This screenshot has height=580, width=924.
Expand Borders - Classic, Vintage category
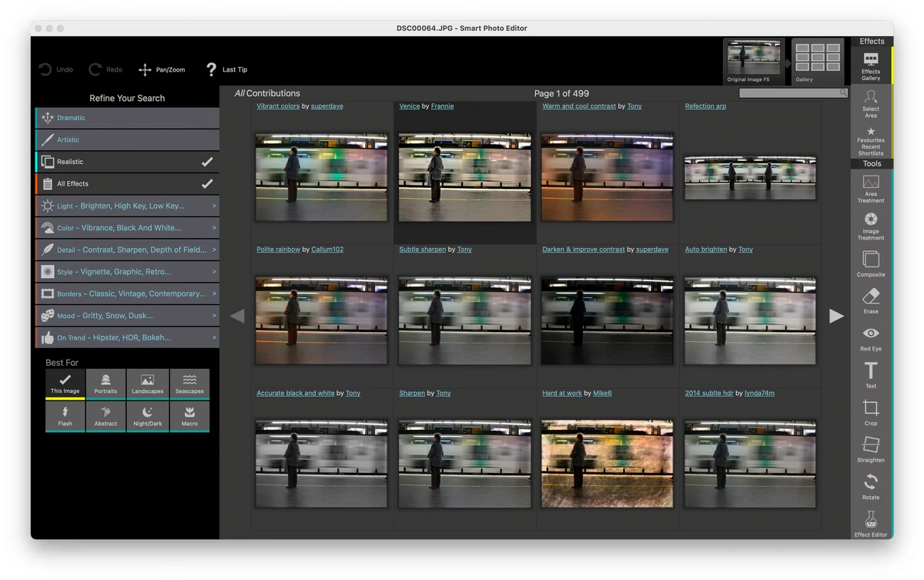tap(128, 293)
